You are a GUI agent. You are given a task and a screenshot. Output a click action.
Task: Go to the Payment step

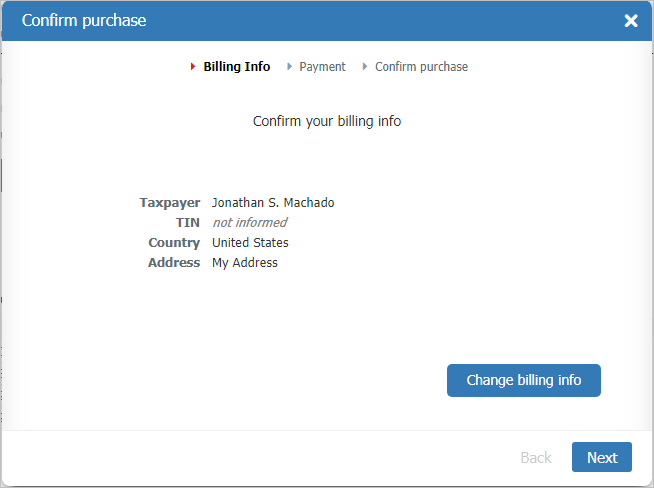(322, 67)
